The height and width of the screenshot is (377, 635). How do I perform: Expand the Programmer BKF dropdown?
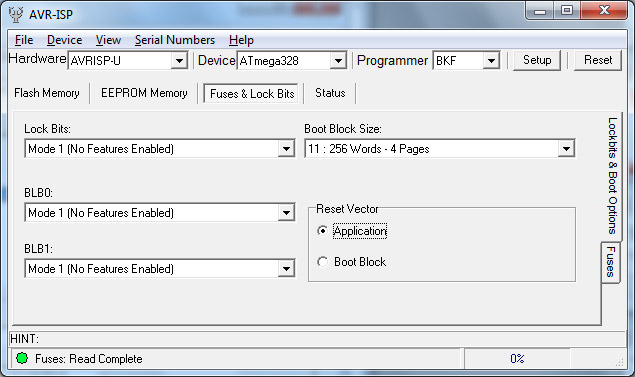click(491, 61)
